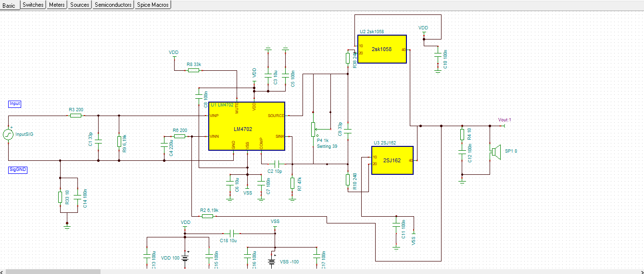Select capacitor C2 10p

[277, 164]
